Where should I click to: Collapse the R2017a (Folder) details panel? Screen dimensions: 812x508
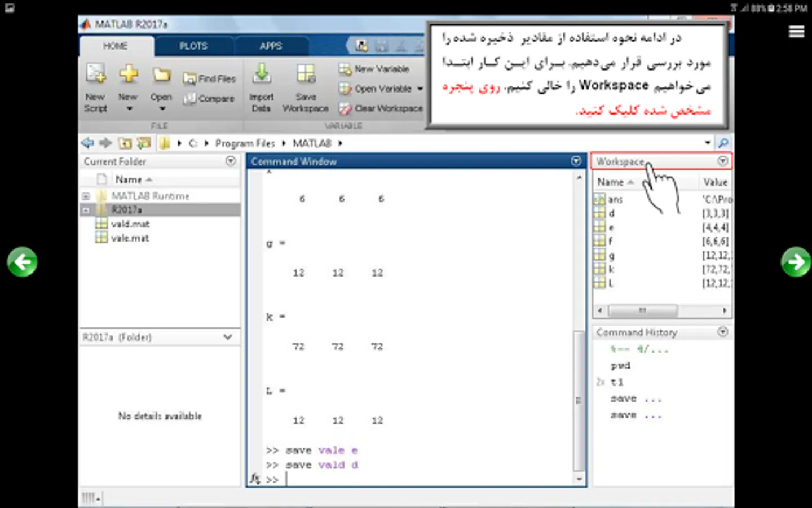point(228,337)
